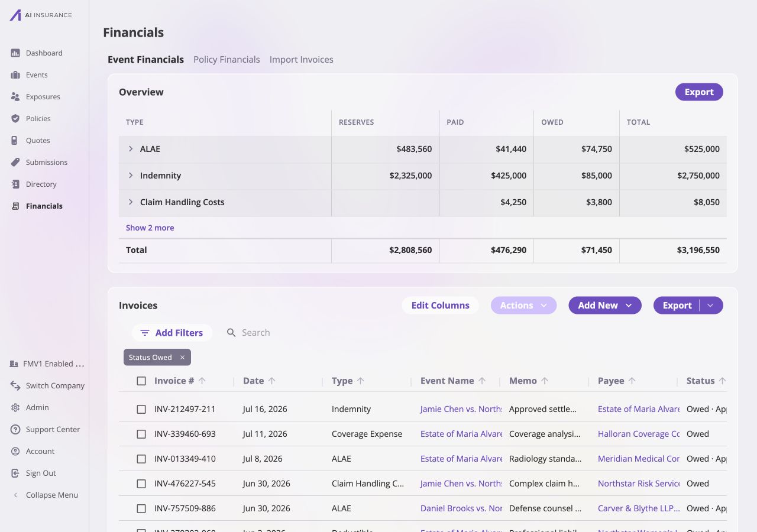Click the Add Filters button

[172, 333]
